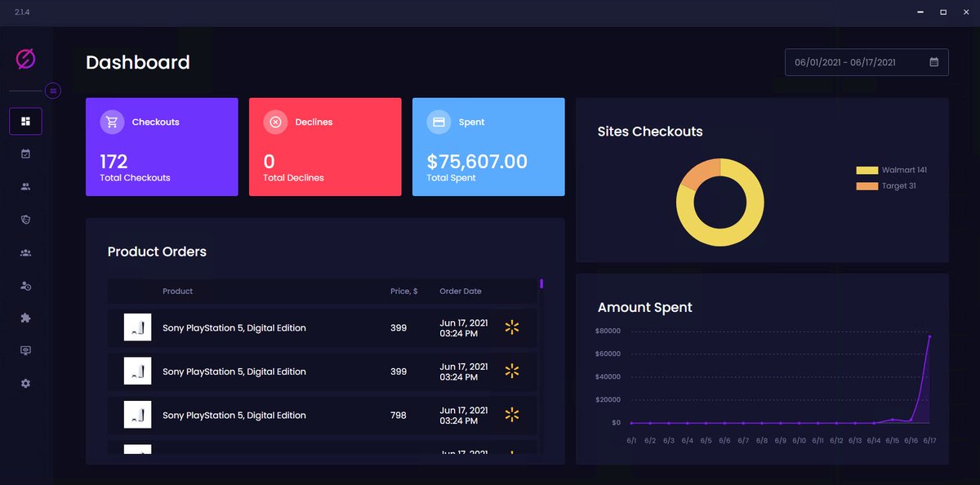Screen dimensions: 980x485
Task: Minimize the application window
Action: click(919, 12)
